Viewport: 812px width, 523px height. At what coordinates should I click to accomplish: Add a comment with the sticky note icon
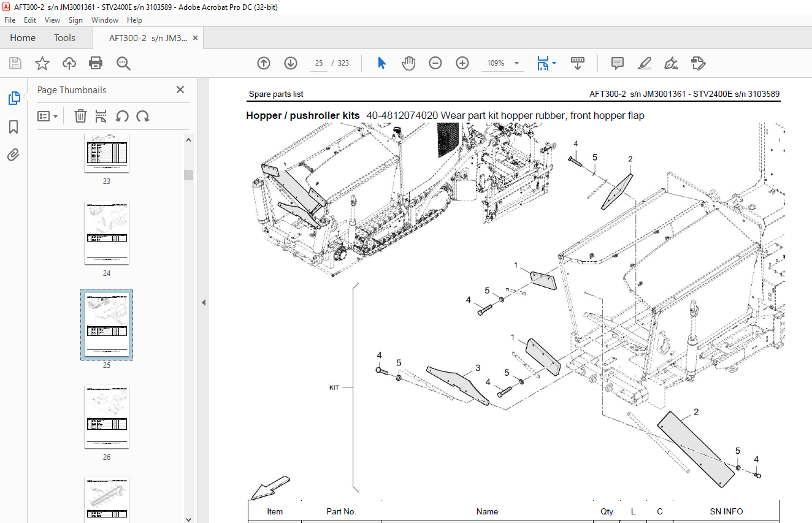click(x=618, y=63)
